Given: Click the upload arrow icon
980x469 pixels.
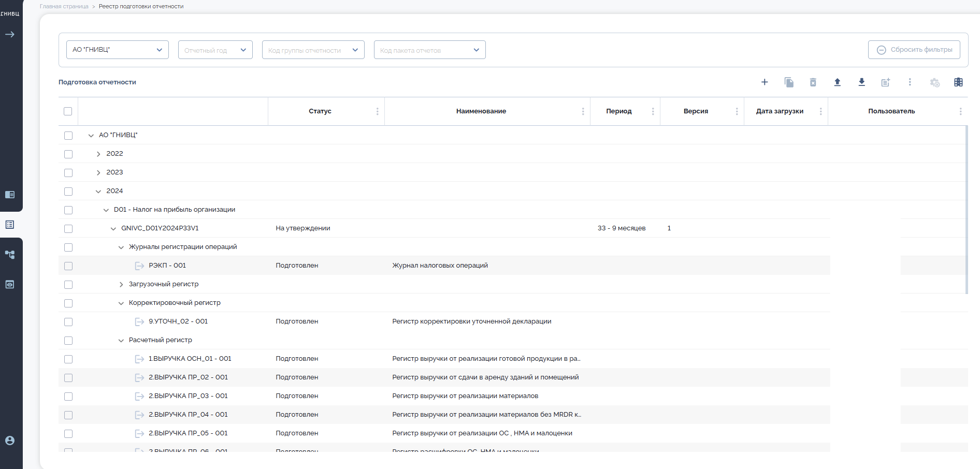Looking at the screenshot, I should (838, 82).
